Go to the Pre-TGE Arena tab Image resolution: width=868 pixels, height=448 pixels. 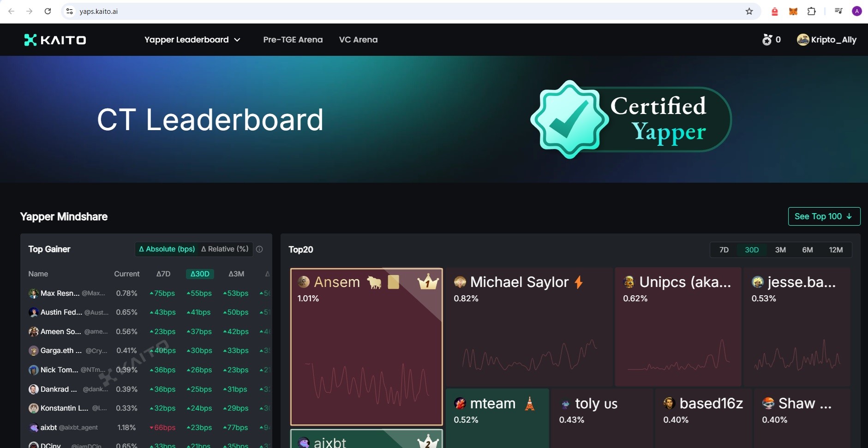coord(293,40)
